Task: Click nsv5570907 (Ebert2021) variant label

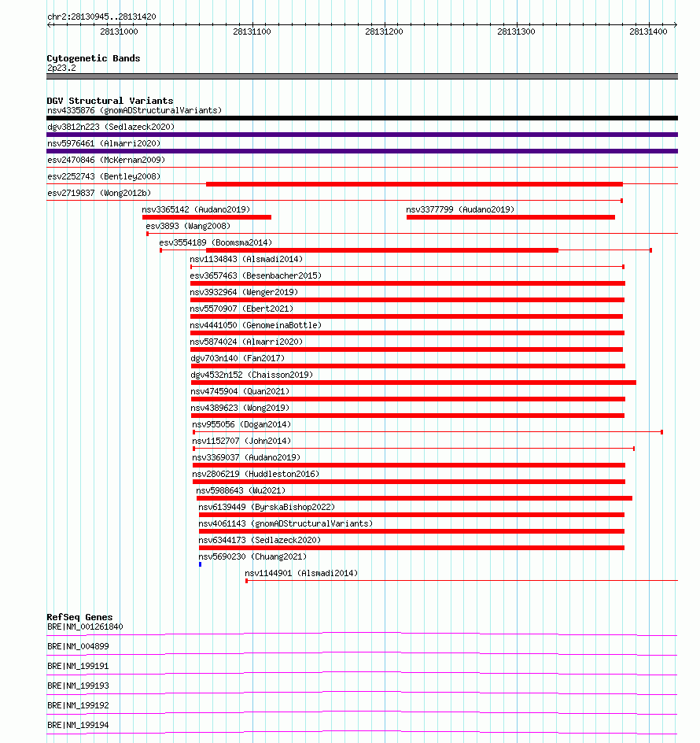Action: click(241, 309)
